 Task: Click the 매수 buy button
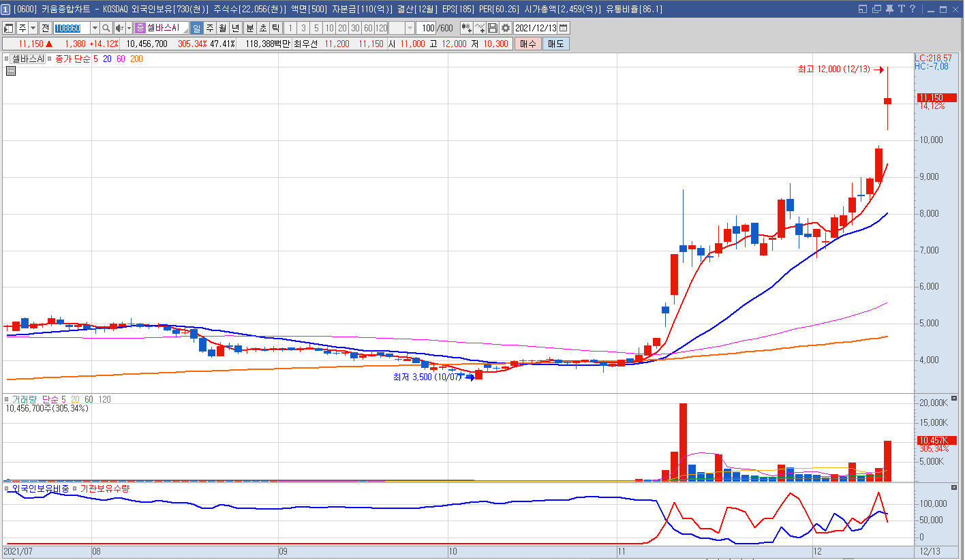pyautogui.click(x=528, y=44)
